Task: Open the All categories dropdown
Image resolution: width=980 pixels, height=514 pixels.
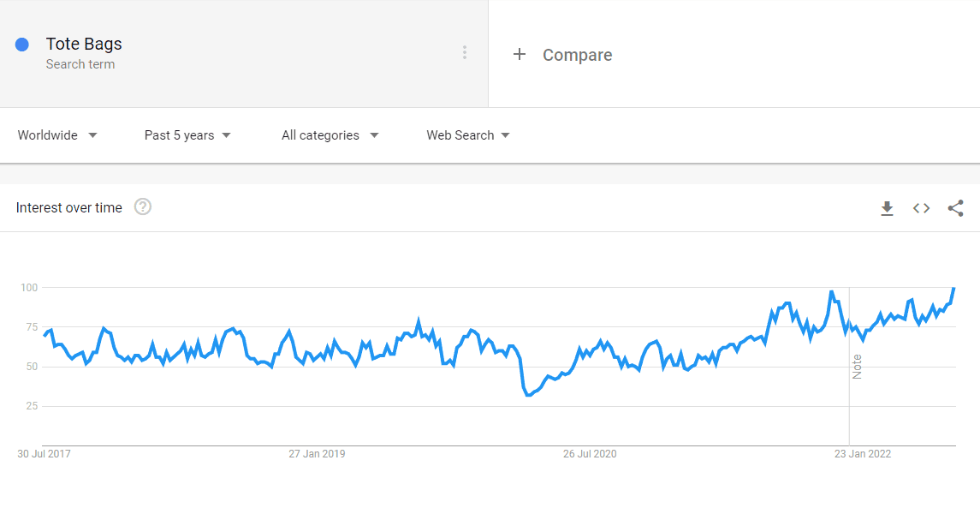Action: point(330,135)
